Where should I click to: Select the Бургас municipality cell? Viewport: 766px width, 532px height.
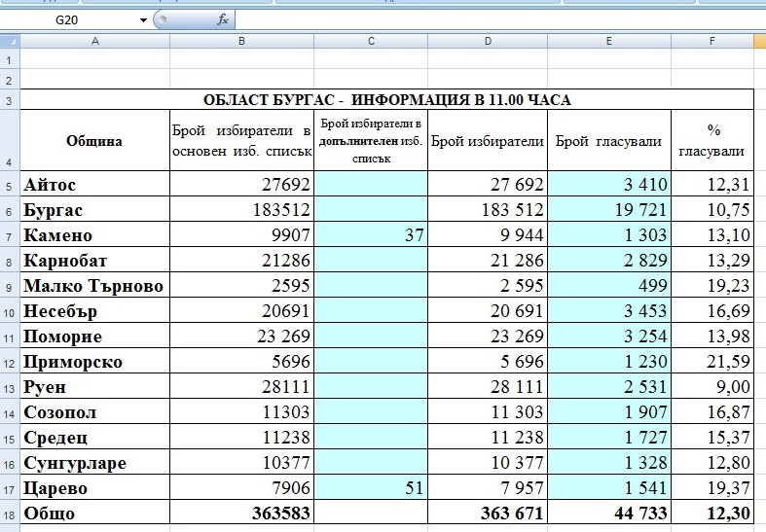pyautogui.click(x=94, y=209)
